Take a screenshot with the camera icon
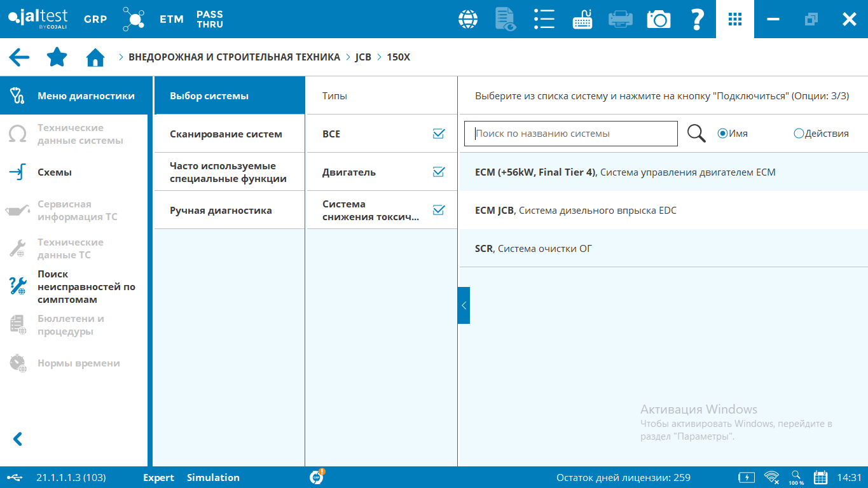This screenshot has width=868, height=488. (659, 19)
